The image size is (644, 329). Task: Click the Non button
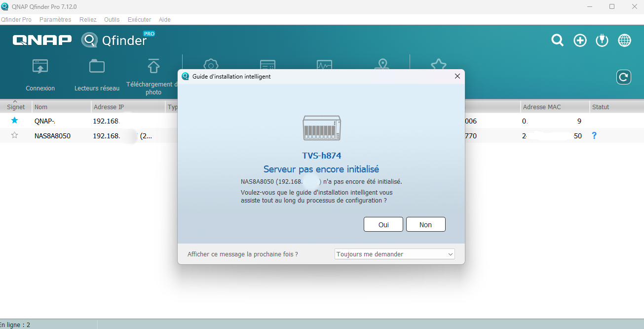tap(425, 224)
